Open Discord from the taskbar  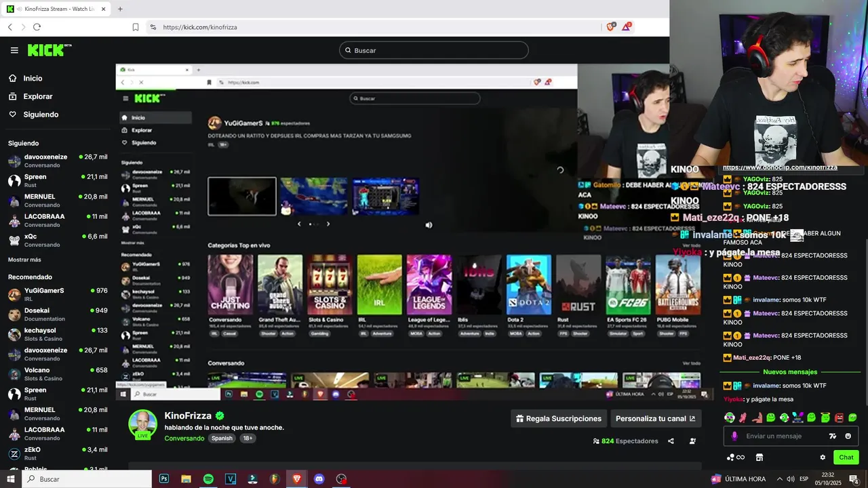pos(319,479)
